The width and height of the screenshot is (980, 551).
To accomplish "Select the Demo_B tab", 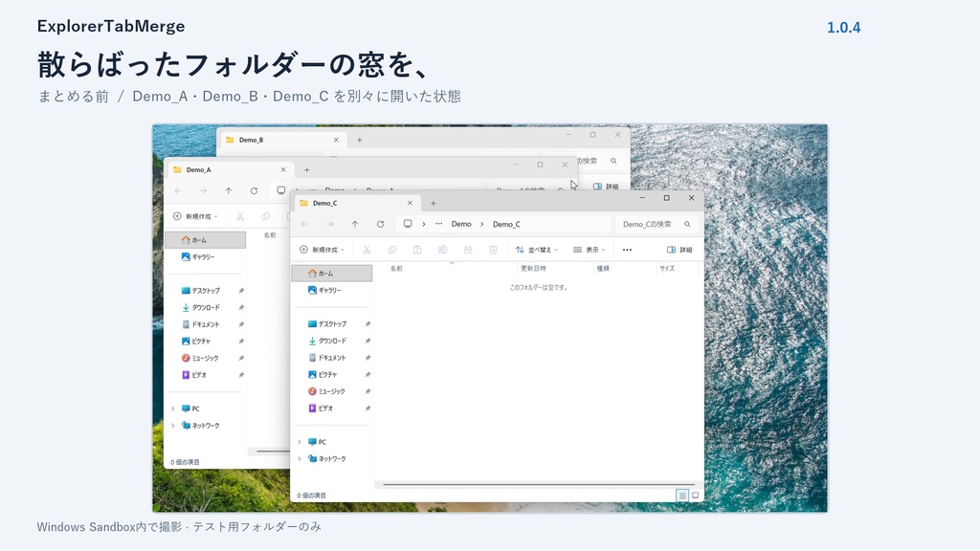I will click(282, 140).
